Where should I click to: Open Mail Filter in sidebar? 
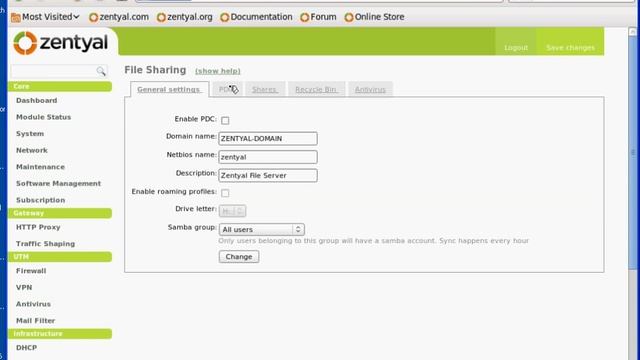pyautogui.click(x=36, y=321)
